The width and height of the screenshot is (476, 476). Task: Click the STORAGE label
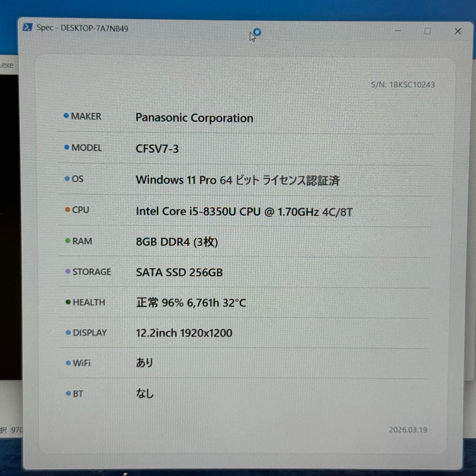point(92,272)
